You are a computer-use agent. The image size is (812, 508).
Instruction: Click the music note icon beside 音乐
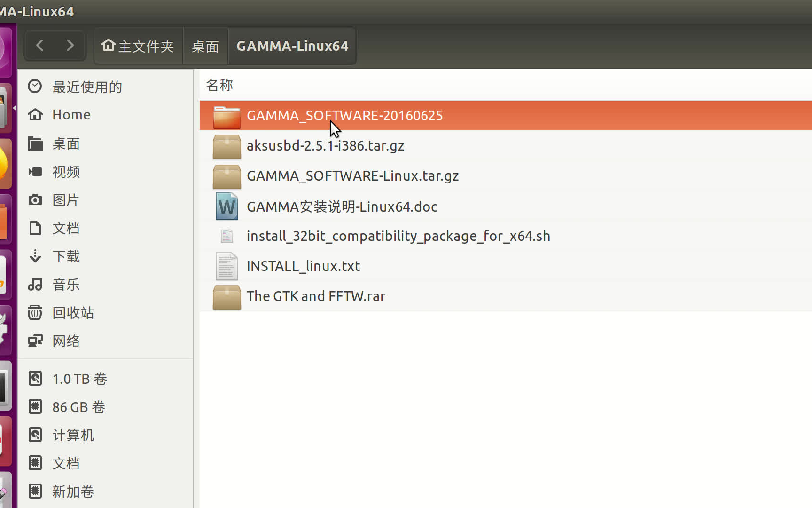pyautogui.click(x=35, y=285)
